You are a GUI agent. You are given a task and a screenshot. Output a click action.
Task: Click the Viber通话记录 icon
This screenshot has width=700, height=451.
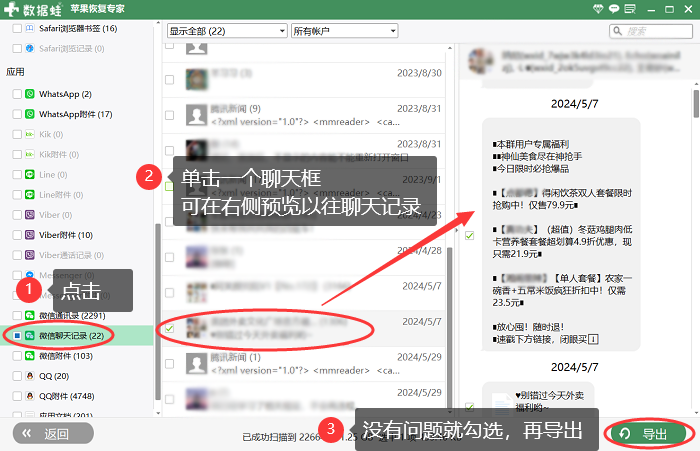point(29,255)
